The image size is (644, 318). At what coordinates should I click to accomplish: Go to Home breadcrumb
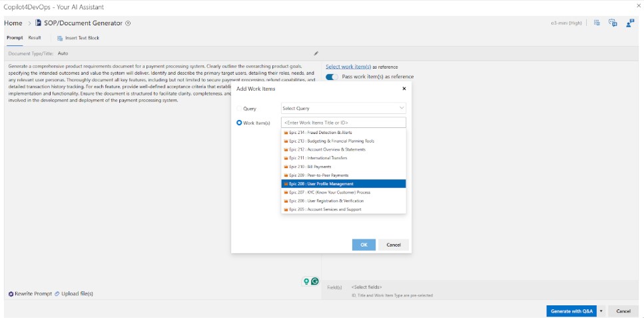[13, 23]
